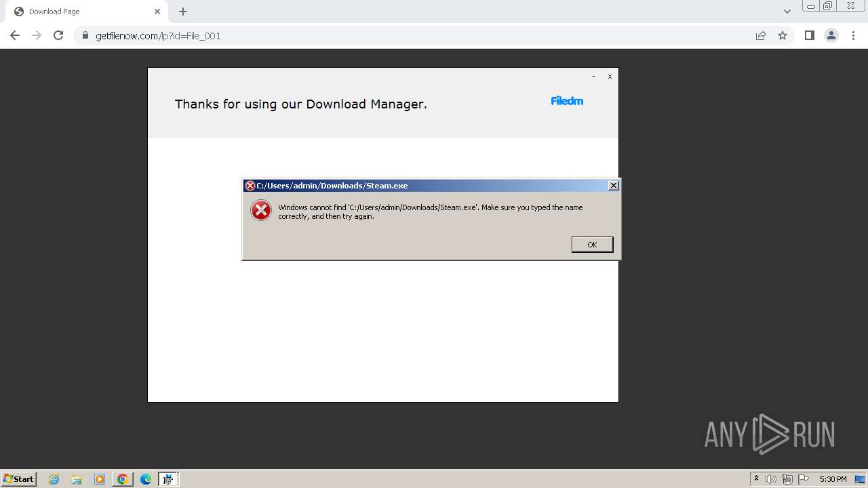Click OK in the error dialog
This screenshot has height=488, width=868.
coord(592,245)
